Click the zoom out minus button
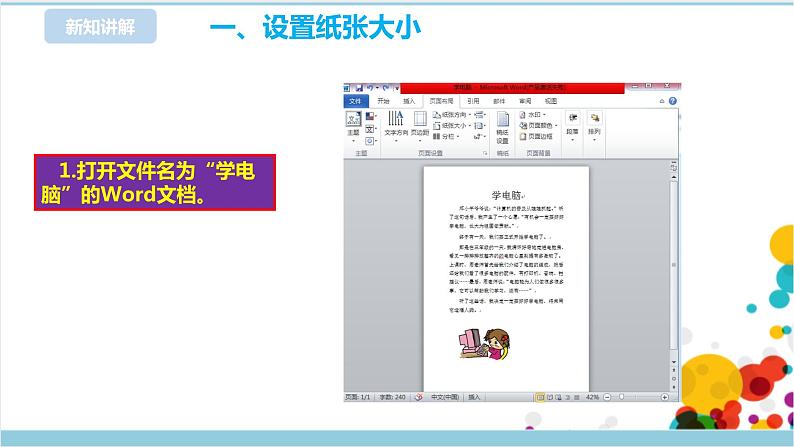794x447 pixels. click(607, 397)
